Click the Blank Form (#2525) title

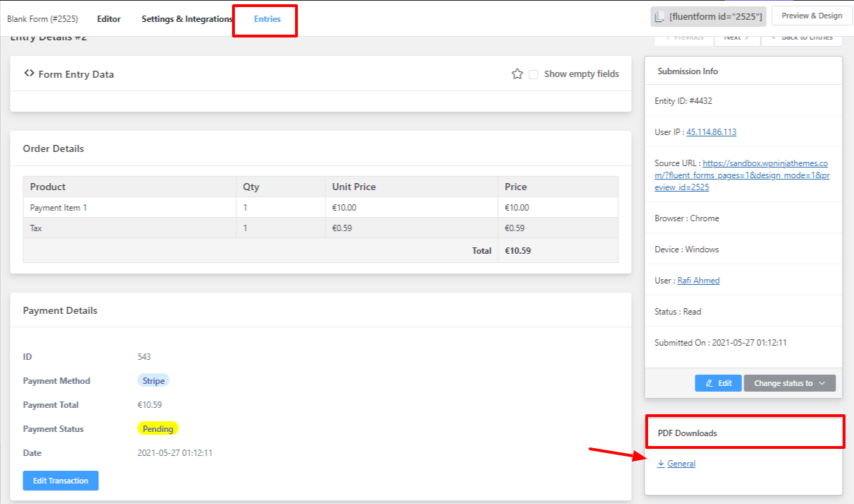coord(42,19)
